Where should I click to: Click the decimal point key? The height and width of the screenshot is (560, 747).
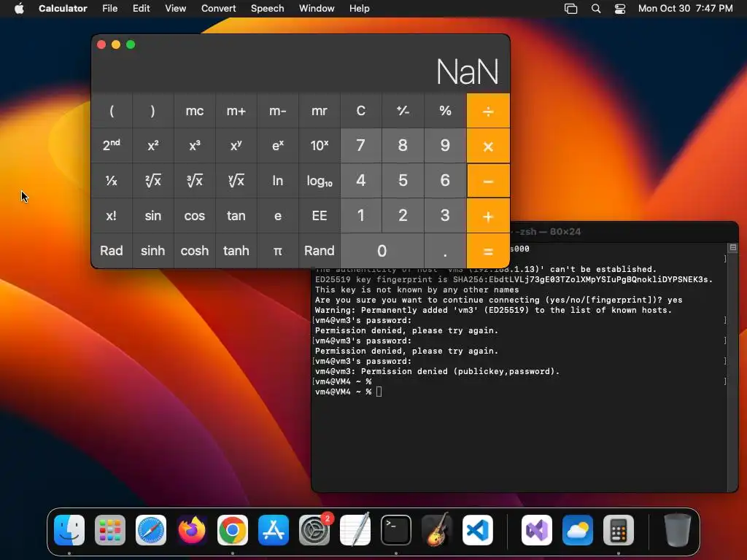click(x=445, y=251)
